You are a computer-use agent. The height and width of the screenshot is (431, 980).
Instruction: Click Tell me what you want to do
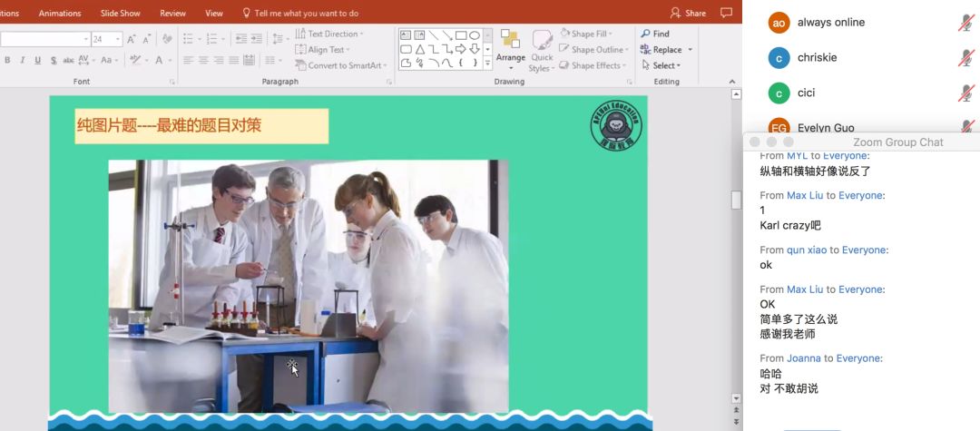(x=300, y=13)
